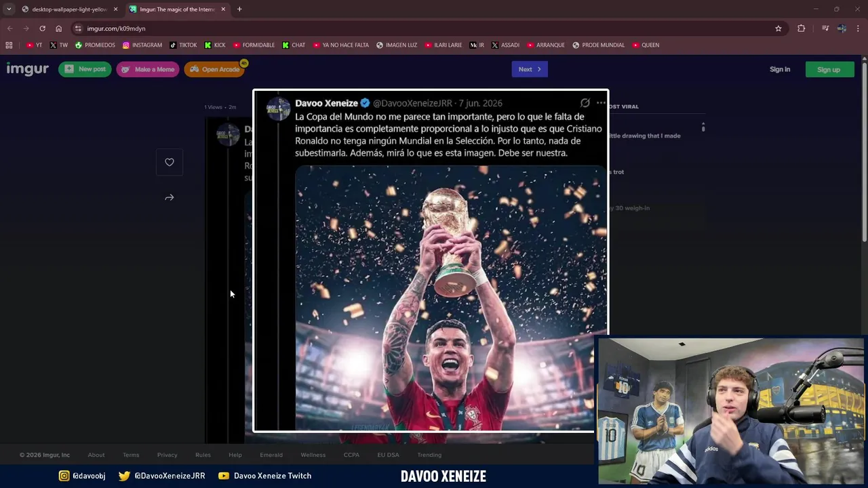
Task: Close the desktop-wallpaper tab
Action: pos(115,9)
